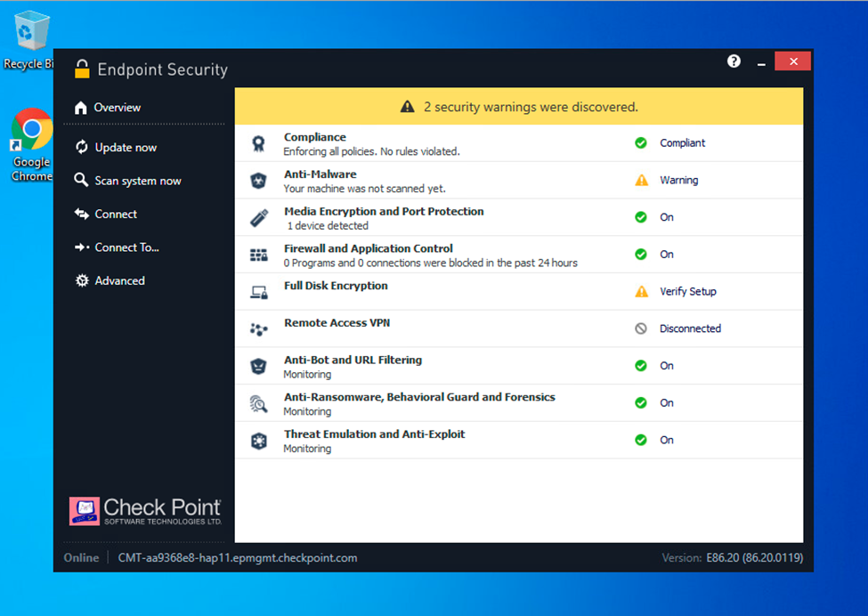The height and width of the screenshot is (616, 868).
Task: Click the Check Point logo icon
Action: pos(85,511)
